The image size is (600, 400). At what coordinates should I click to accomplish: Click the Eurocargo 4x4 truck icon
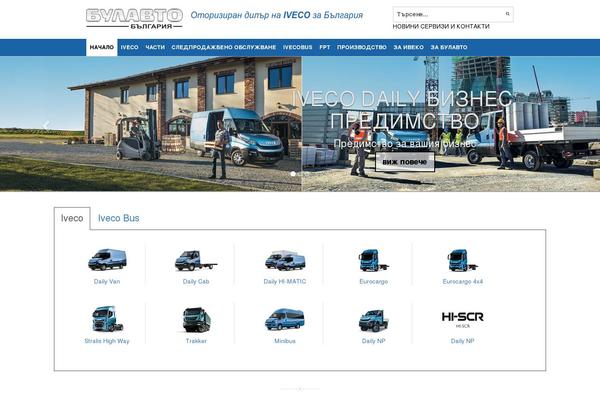coord(462,260)
